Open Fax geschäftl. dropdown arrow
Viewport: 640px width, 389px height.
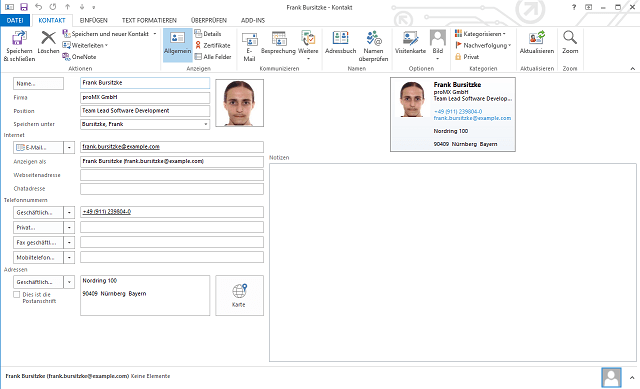[x=69, y=242]
